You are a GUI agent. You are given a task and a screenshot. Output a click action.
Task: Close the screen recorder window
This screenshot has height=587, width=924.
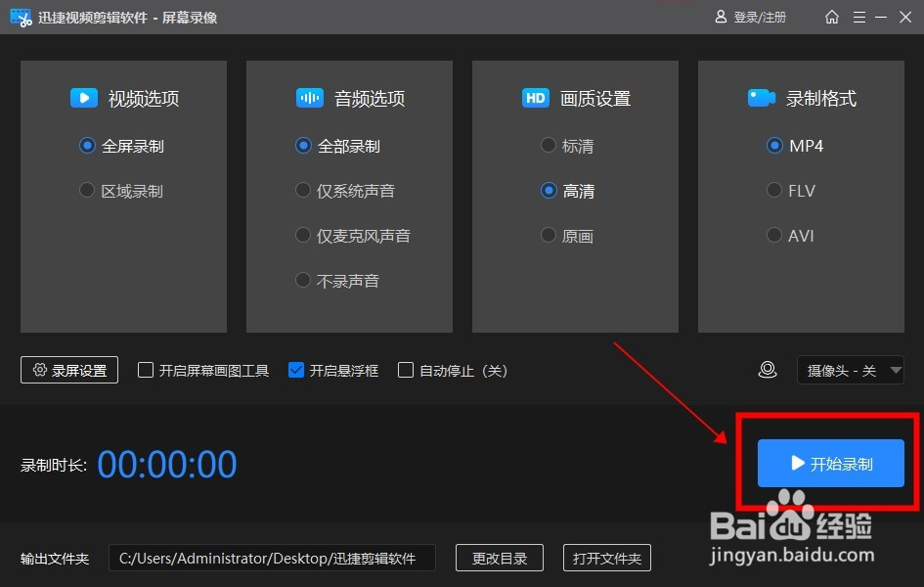pyautogui.click(x=905, y=17)
